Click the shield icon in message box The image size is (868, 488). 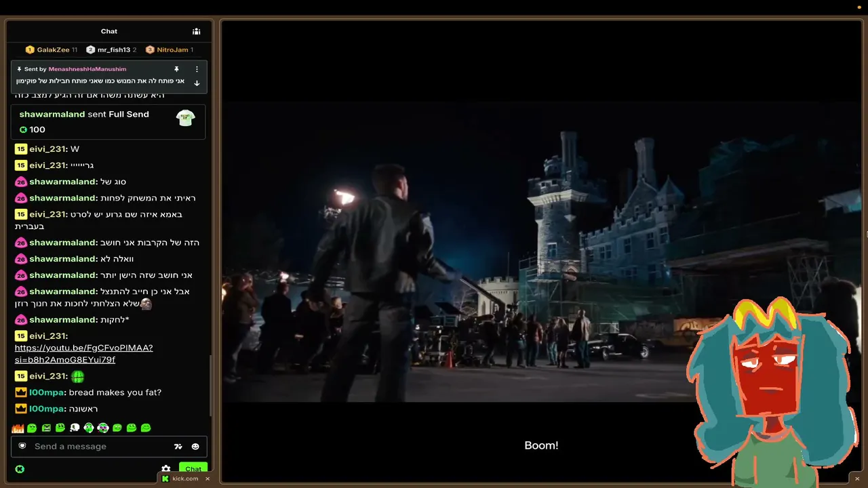coord(22,446)
